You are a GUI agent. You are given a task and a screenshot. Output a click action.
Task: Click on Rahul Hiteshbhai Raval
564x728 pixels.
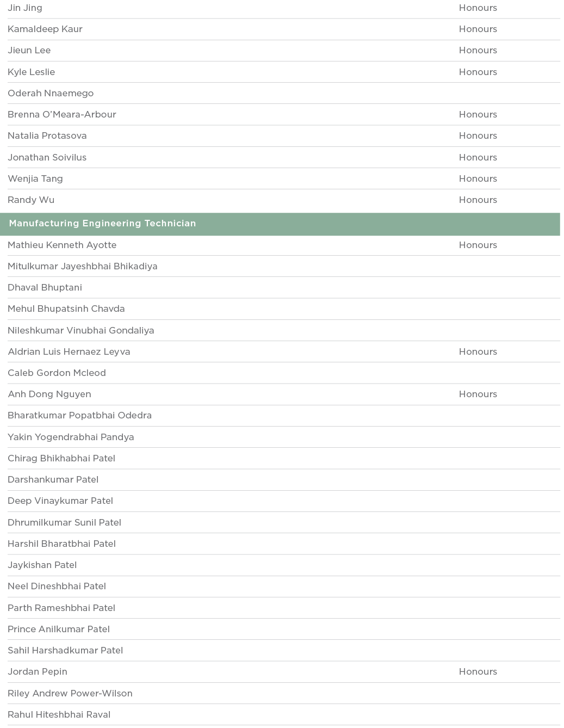(x=59, y=715)
